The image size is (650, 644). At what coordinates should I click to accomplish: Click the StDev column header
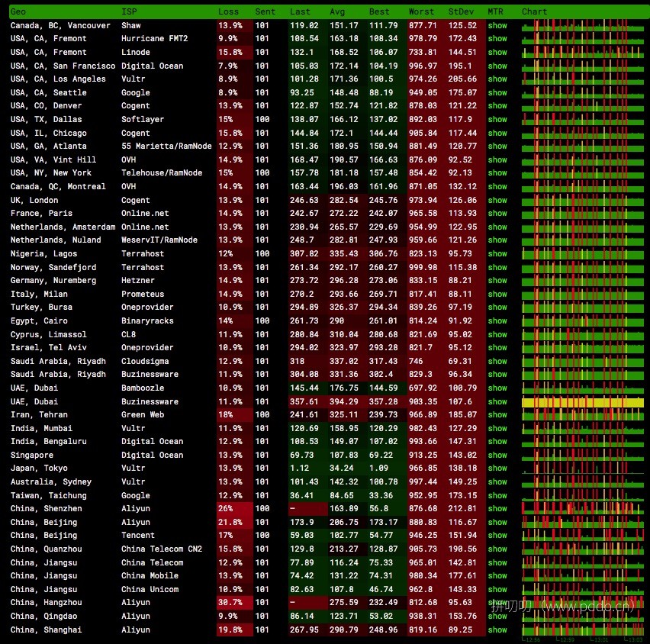[461, 11]
